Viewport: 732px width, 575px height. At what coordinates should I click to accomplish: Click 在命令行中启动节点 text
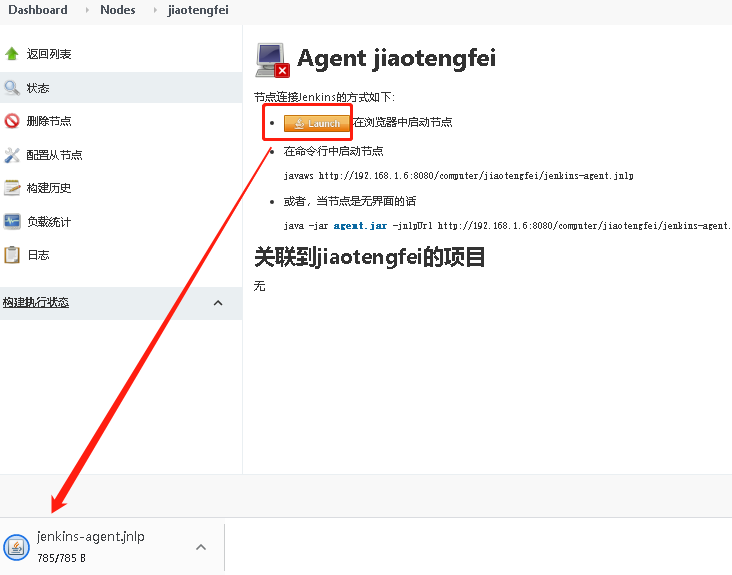[x=333, y=151]
